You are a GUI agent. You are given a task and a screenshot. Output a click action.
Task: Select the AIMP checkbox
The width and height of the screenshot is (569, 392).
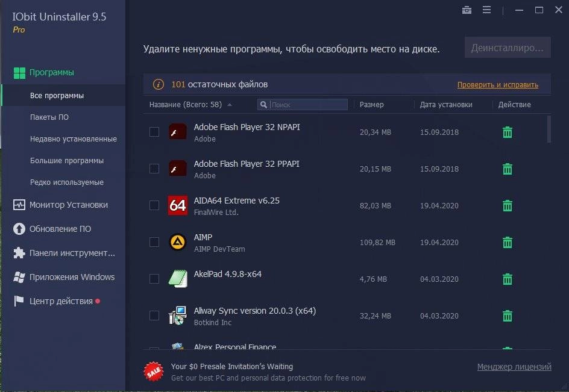tap(154, 242)
